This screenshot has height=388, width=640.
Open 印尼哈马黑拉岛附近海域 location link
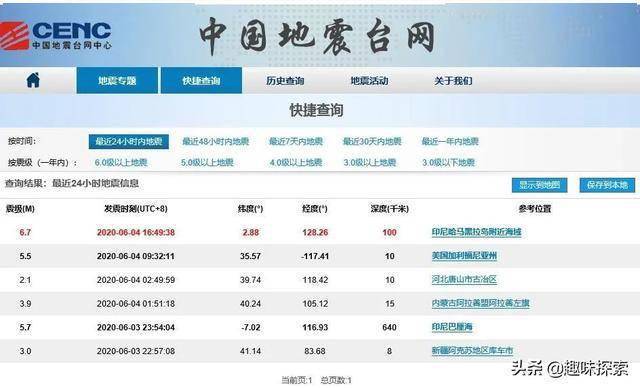477,232
